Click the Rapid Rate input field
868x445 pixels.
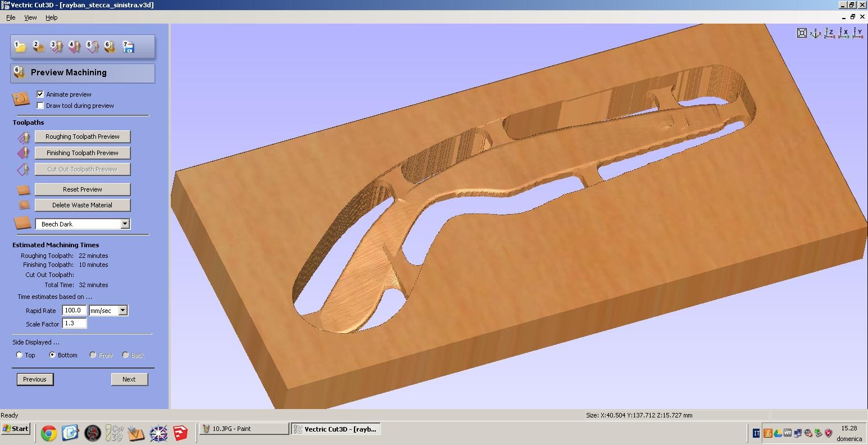point(74,310)
